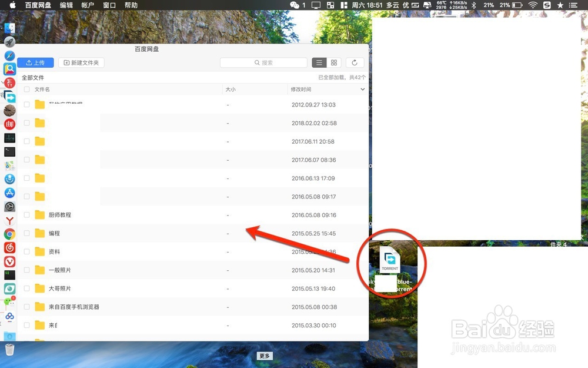
Task: Check the box in the 2012.09.27 row
Action: pyautogui.click(x=26, y=104)
